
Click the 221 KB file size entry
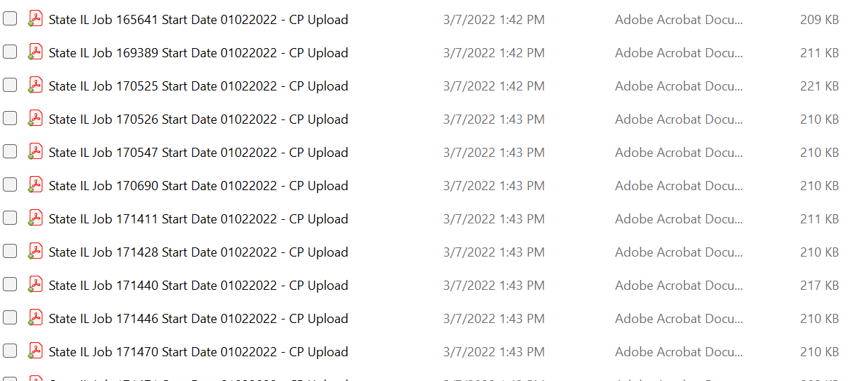819,86
